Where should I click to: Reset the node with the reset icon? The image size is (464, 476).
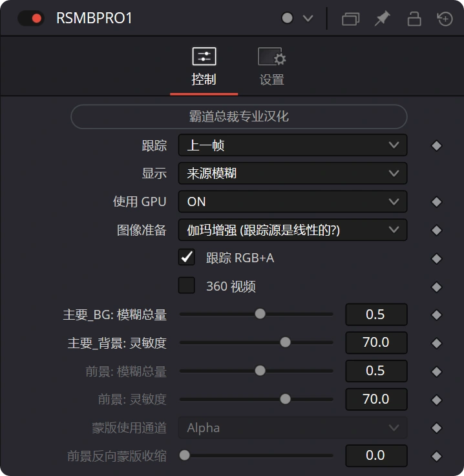coord(445,19)
